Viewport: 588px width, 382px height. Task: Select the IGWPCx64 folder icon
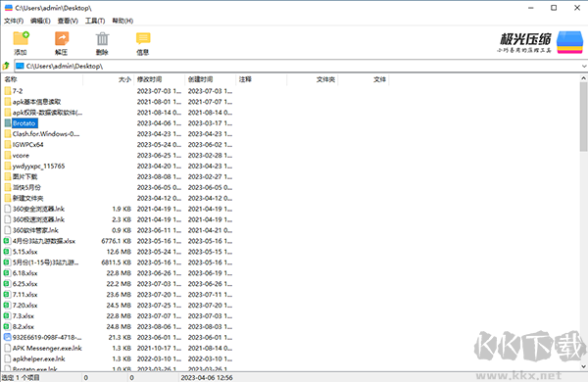pos(8,145)
